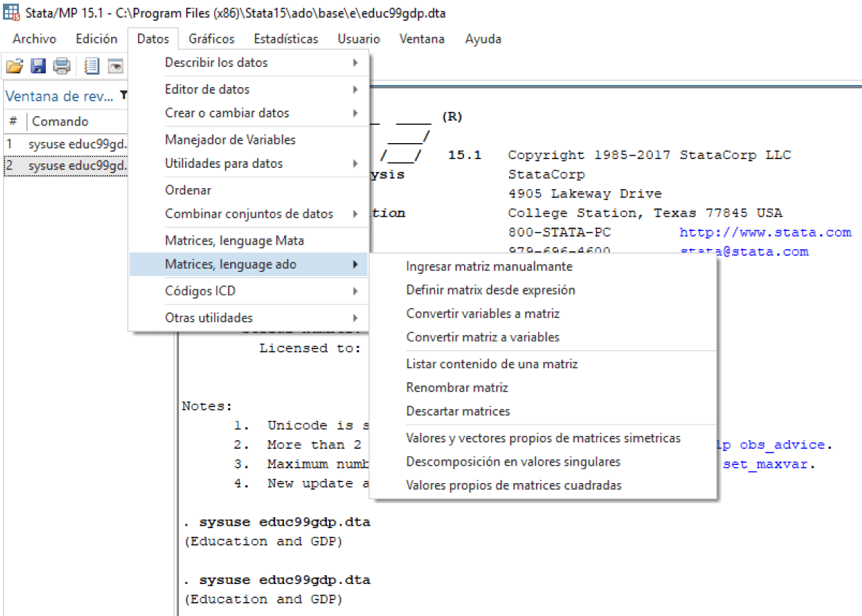Click the highlighted Matrices, lenguage ado entry
Viewport: 862px width, 616px height.
(x=248, y=264)
